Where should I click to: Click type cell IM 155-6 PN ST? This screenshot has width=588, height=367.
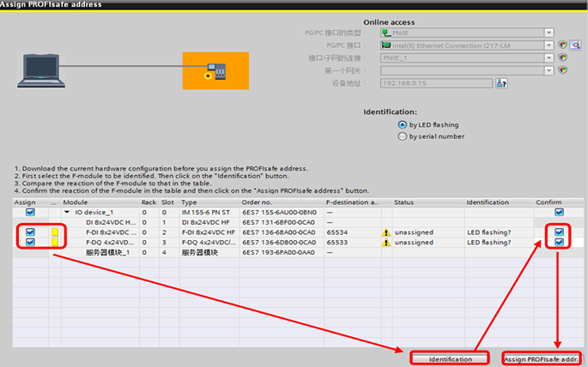pyautogui.click(x=206, y=212)
